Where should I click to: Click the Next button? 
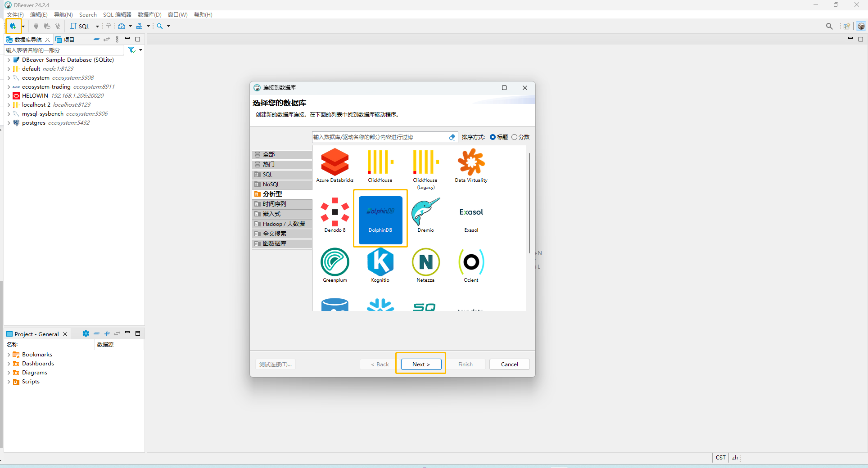pyautogui.click(x=421, y=364)
